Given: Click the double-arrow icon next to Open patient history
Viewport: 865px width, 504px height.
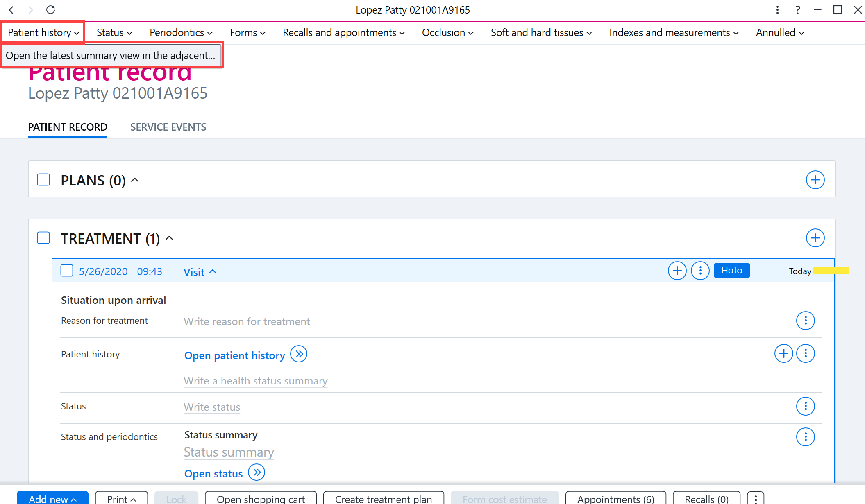Looking at the screenshot, I should point(299,354).
